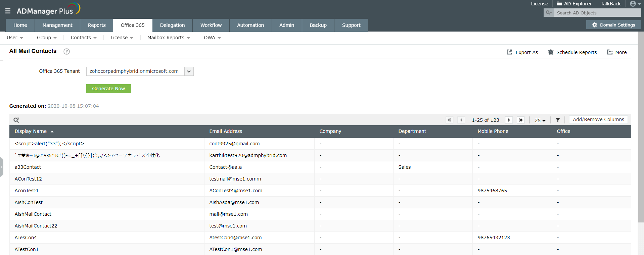The width and height of the screenshot is (644, 255).
Task: Expand the License submenu dropdown
Action: [122, 38]
